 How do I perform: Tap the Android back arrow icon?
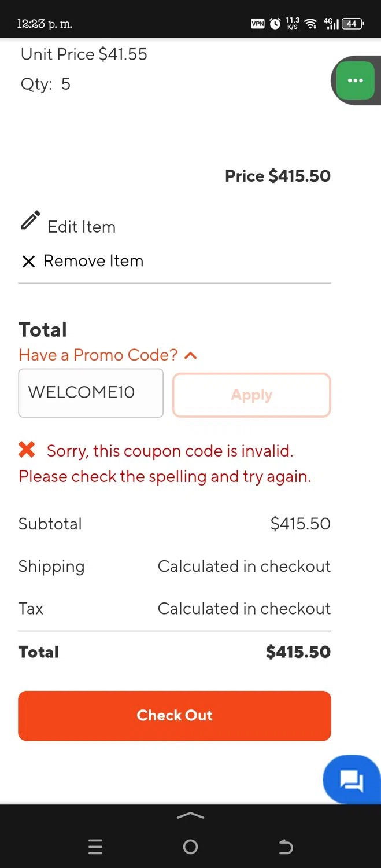point(286,847)
